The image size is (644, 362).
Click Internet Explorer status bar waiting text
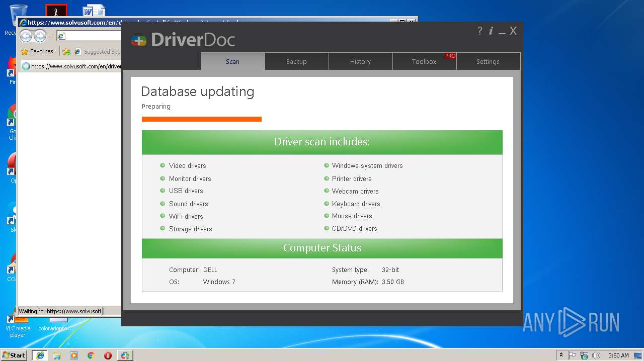coord(60,311)
